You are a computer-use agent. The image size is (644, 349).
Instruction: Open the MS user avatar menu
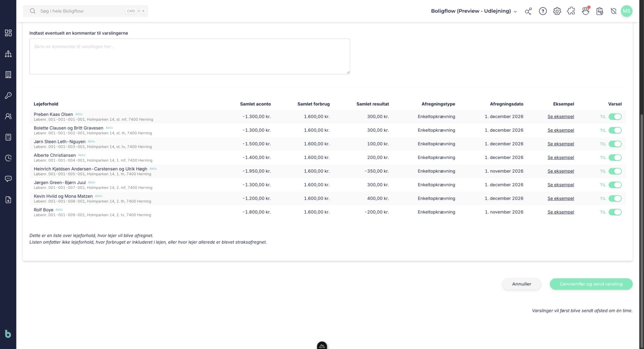626,11
